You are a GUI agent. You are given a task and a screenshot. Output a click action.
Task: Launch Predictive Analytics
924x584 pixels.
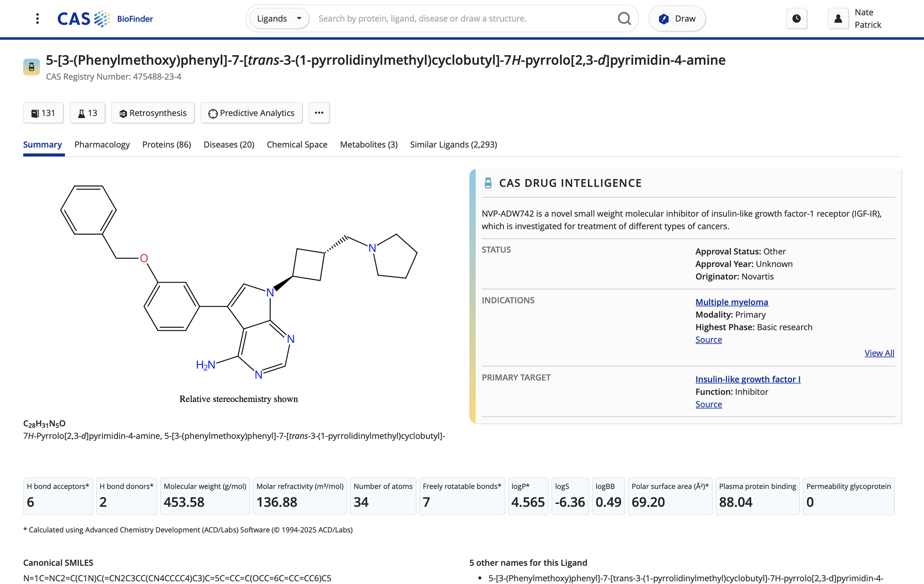click(x=251, y=113)
